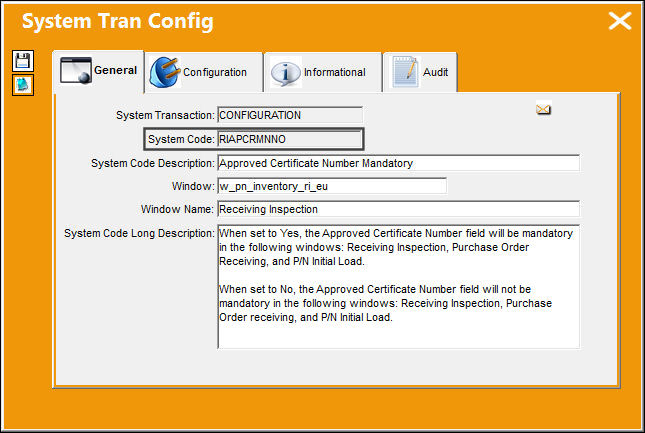The image size is (645, 433).
Task: Click the Save floppy disk icon
Action: [23, 61]
